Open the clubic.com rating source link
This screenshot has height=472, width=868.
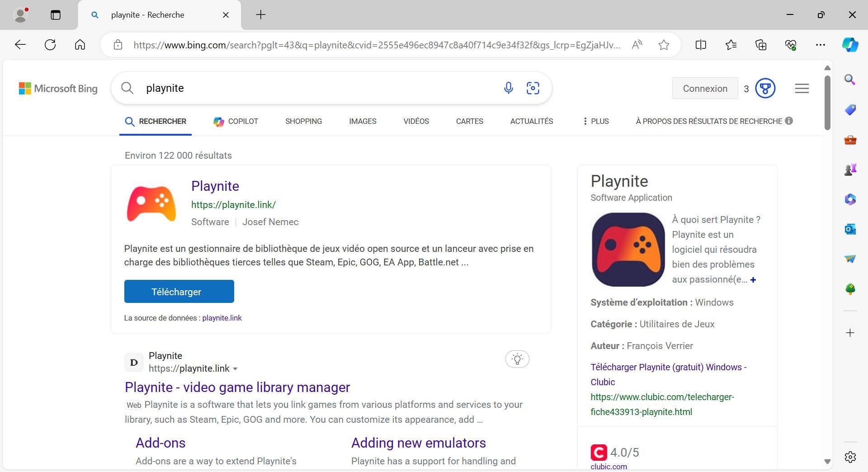(x=609, y=467)
